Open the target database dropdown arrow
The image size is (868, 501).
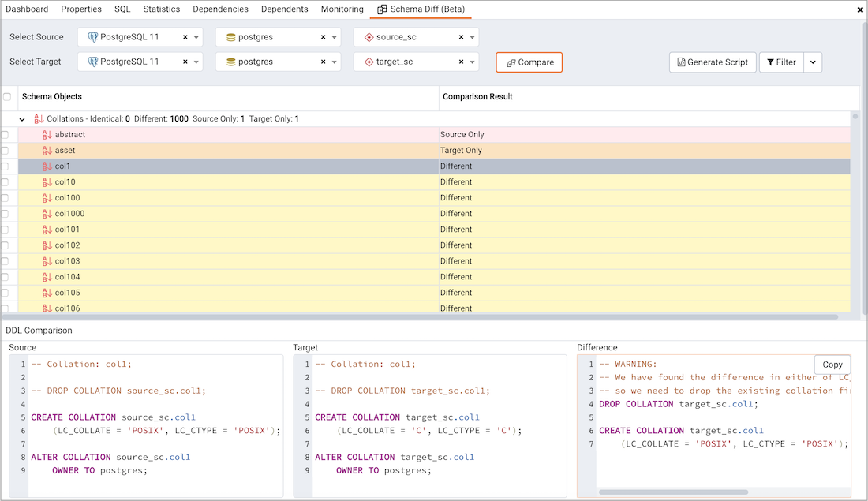pyautogui.click(x=334, y=62)
